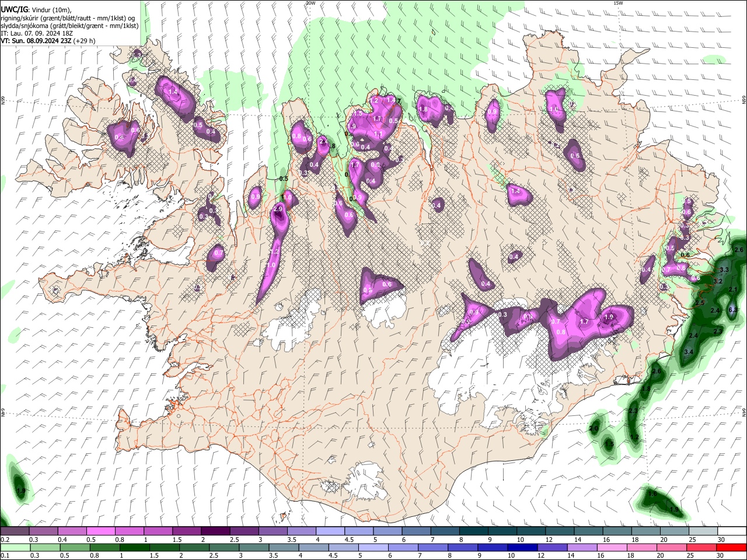Viewport: 747px width, 560px height.
Task: Pick light green swatch between 0.1 and 0.3, lower legend
Action: point(15,547)
